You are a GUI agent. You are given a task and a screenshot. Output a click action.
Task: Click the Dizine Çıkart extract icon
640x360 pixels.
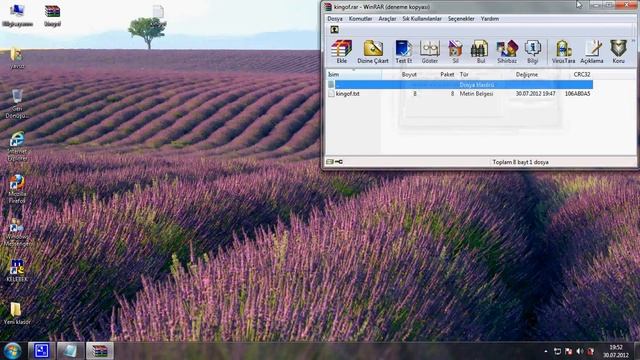pyautogui.click(x=373, y=51)
